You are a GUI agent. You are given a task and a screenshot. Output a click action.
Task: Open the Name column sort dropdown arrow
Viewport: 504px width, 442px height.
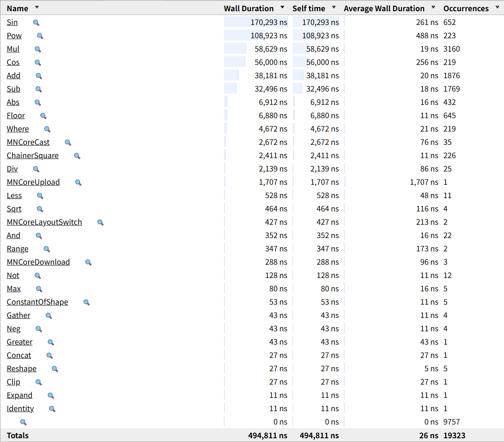(37, 7)
